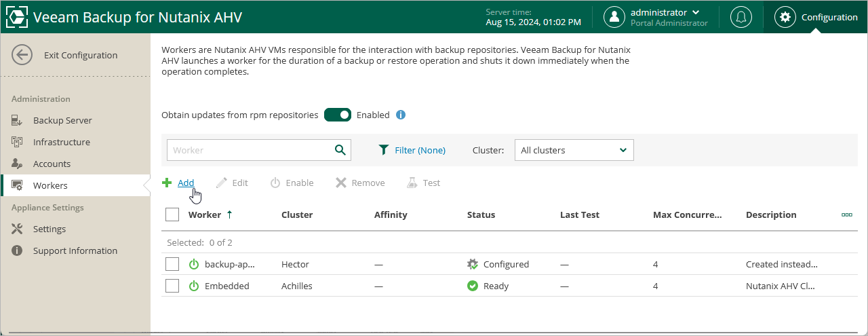Toggle rpm repositories updates switch

(338, 115)
